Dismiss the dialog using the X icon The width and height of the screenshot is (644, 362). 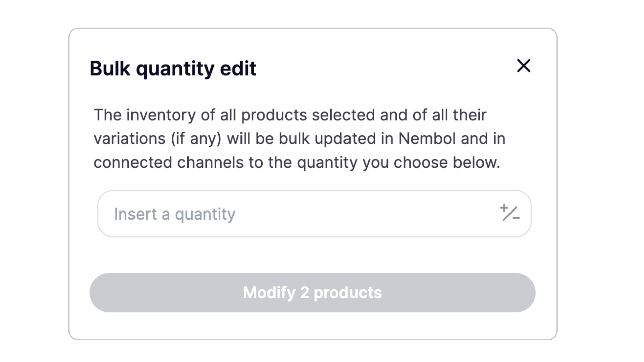[x=523, y=66]
